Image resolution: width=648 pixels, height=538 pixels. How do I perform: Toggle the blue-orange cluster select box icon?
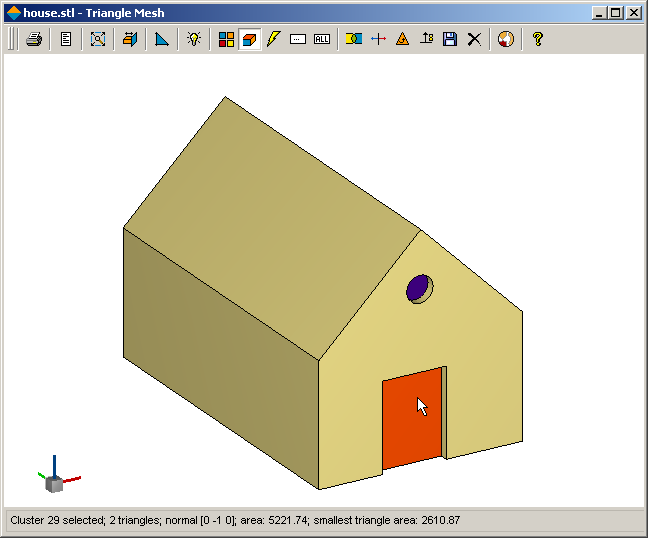[x=250, y=39]
